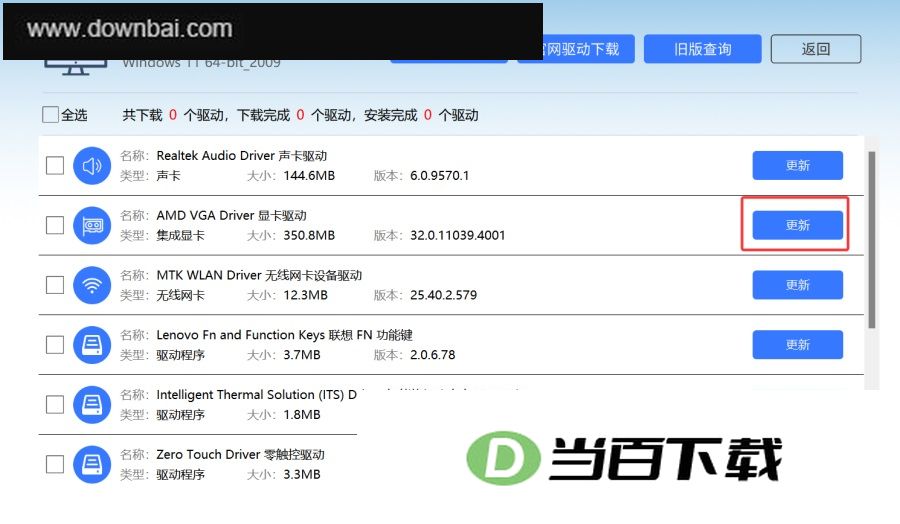Click the 返回 back button
This screenshot has width=900, height=524.
(x=816, y=49)
